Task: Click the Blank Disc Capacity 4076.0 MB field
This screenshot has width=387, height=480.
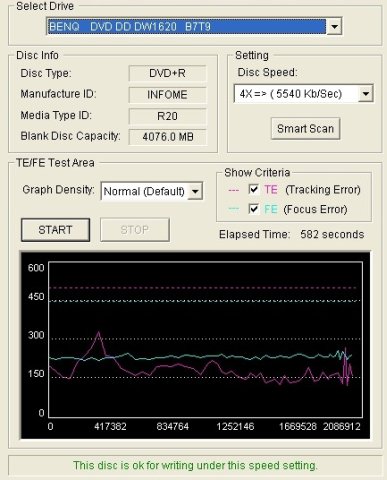Action: point(167,137)
